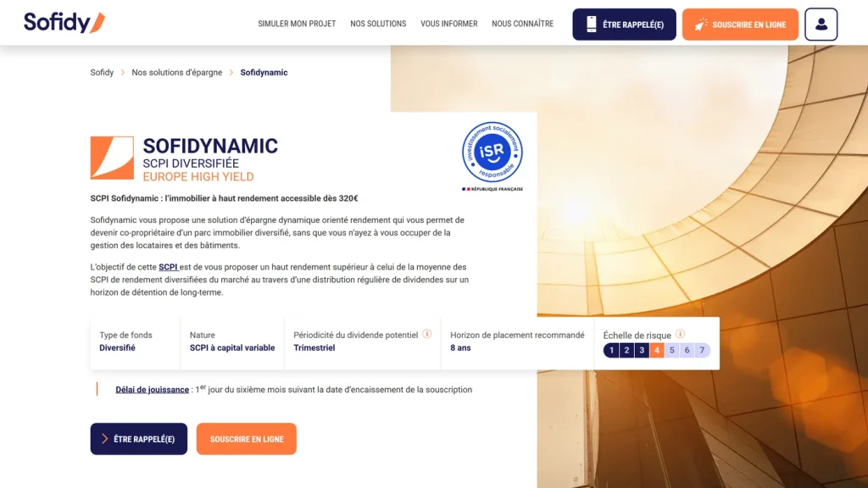868x488 pixels.
Task: Click the chevron between Sofidy and Nos solutions d'épargne
Action: coord(123,73)
